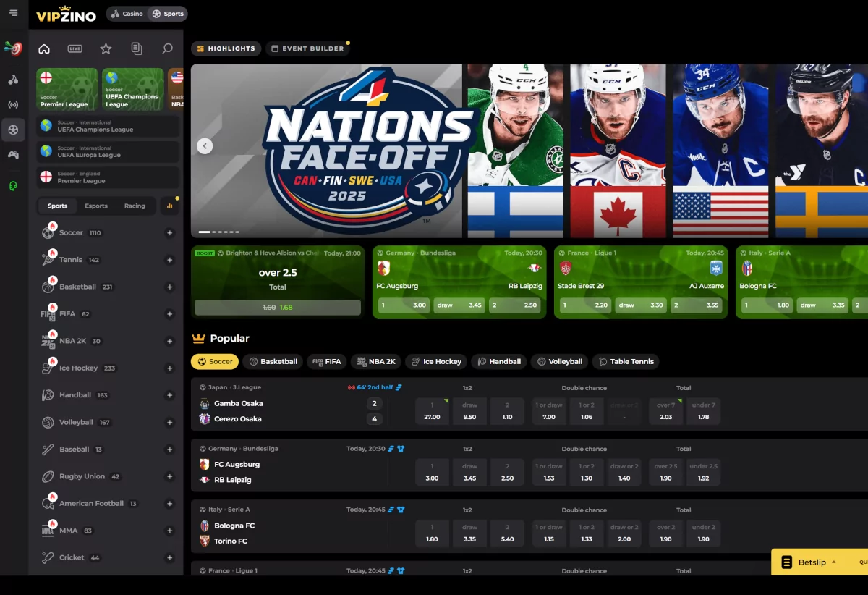The image size is (868, 595).
Task: Open the Event Builder tab
Action: tap(306, 48)
